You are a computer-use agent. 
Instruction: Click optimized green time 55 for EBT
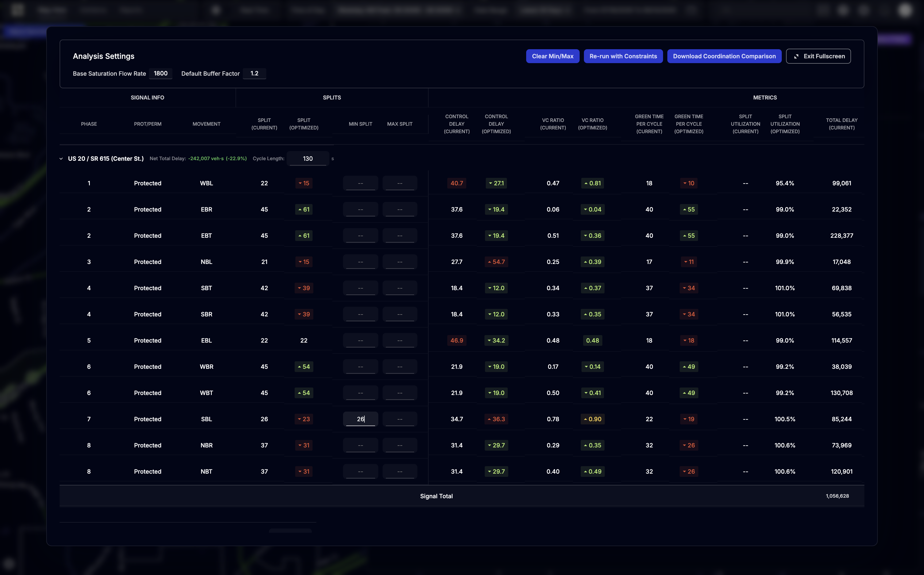click(x=688, y=236)
